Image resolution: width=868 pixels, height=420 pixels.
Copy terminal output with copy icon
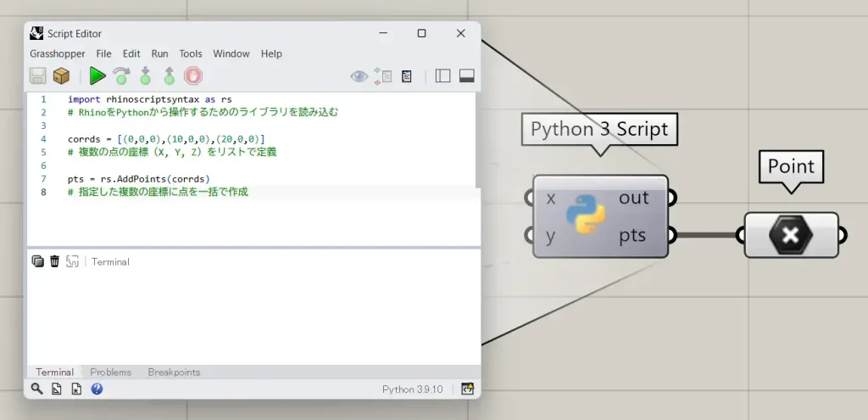pos(37,261)
